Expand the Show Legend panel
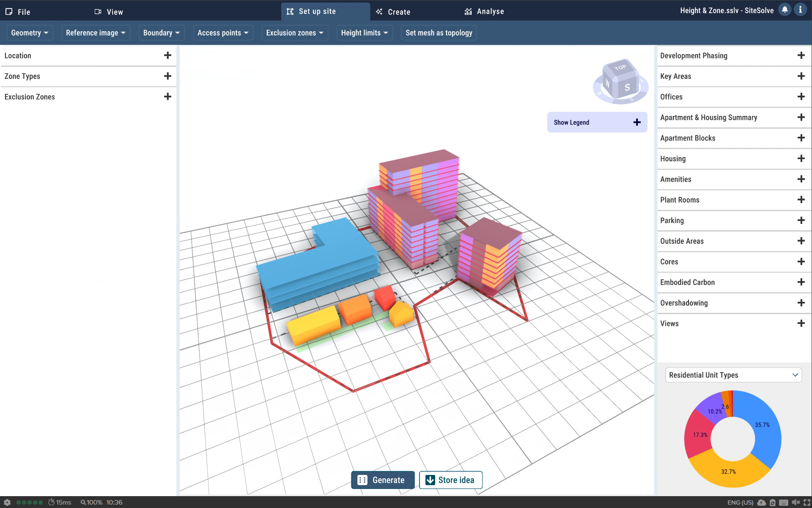 tap(637, 122)
